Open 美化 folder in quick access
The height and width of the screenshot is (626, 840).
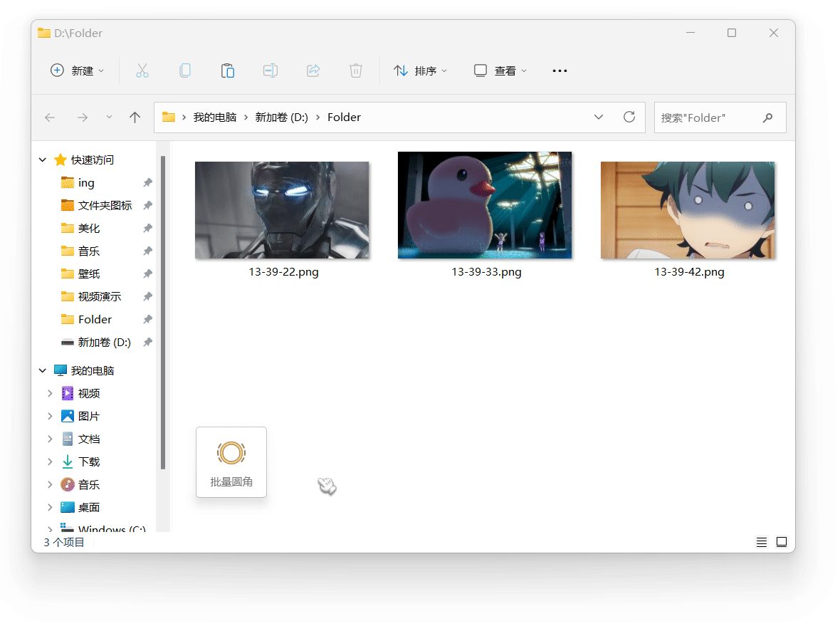pos(89,229)
